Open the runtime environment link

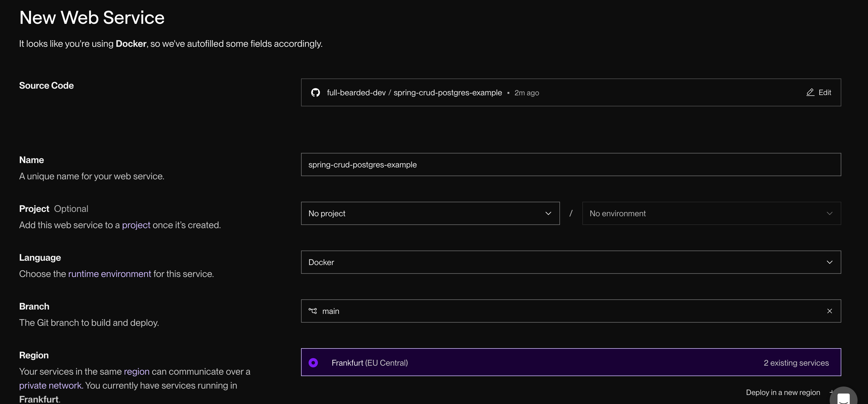[109, 274]
